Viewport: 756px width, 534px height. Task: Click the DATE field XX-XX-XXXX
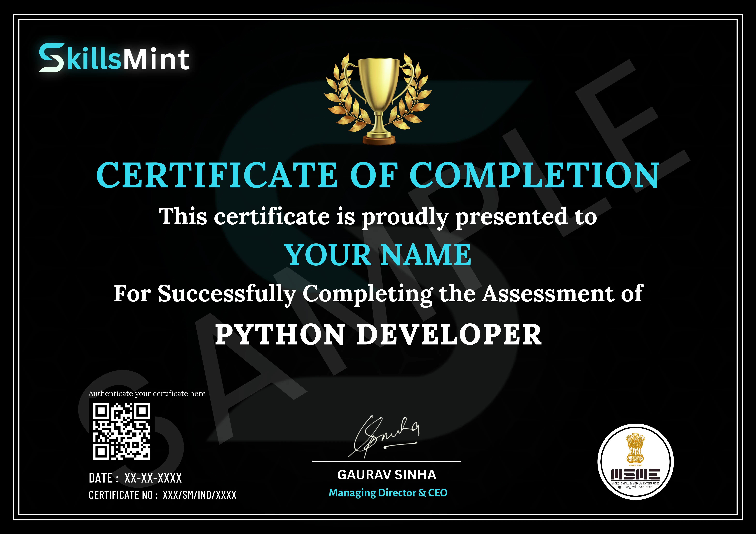tap(136, 478)
